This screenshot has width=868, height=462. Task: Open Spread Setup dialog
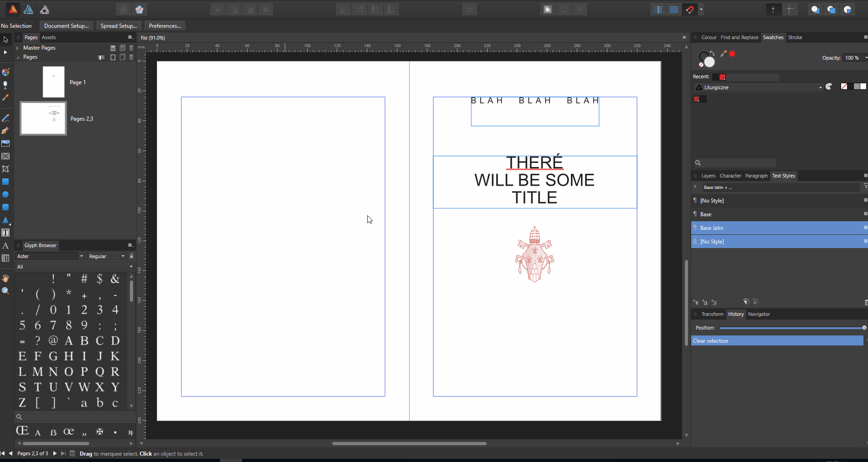click(x=119, y=26)
